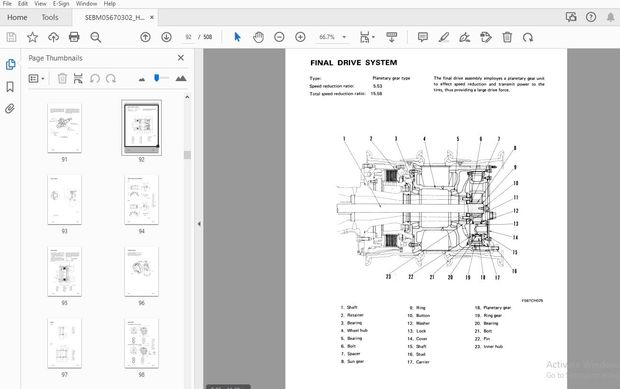
Task: Delete pages using thumbnails panel trash icon
Action: 62,78
